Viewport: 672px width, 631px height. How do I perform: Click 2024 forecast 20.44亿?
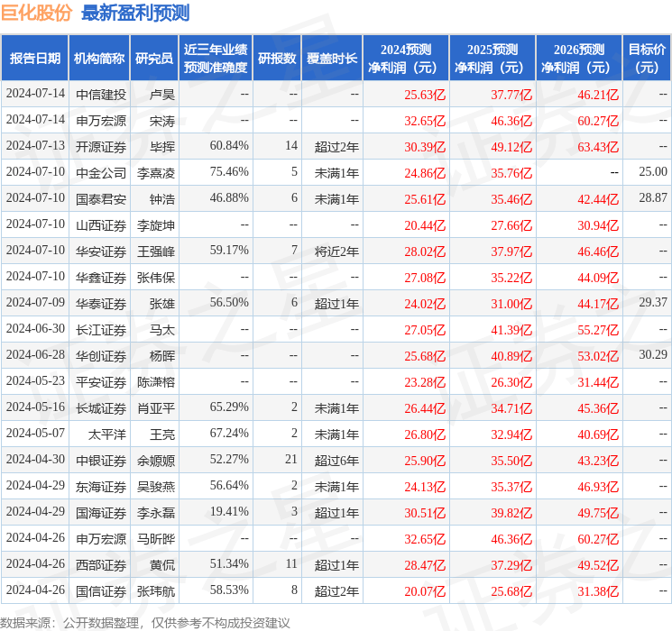coord(425,225)
